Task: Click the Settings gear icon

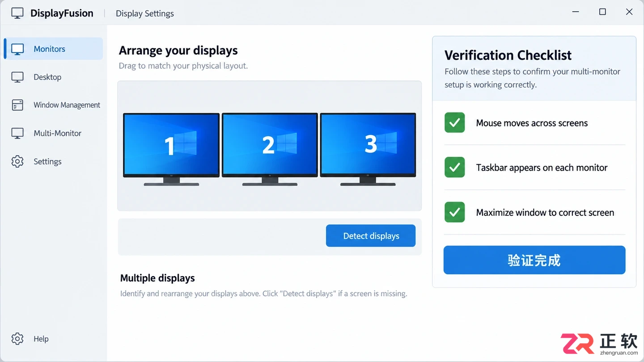Action: [x=17, y=161]
